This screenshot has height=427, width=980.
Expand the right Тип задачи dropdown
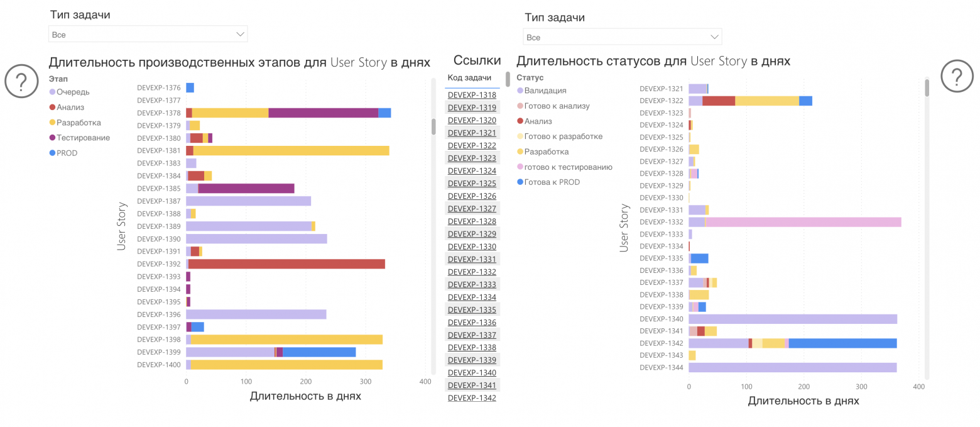[x=622, y=37]
